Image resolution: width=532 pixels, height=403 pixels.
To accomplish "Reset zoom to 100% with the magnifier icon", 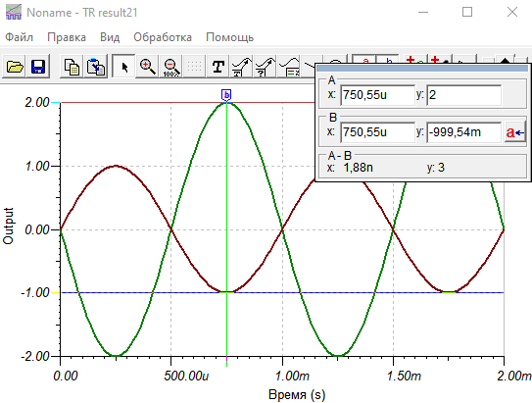I will point(170,67).
